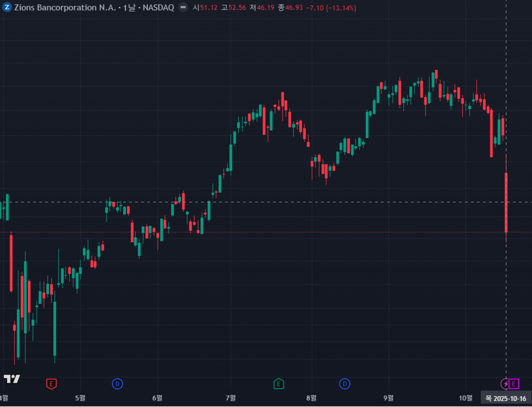Click the dividend D marker near 8월
This screenshot has height=407, width=532.
point(345,384)
